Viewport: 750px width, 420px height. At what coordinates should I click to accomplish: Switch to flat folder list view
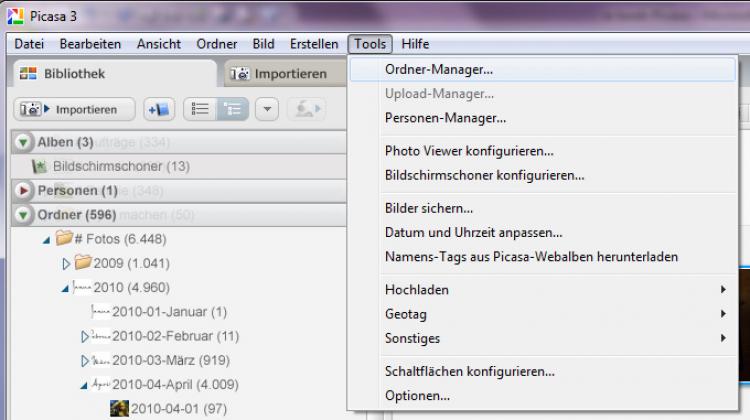click(x=200, y=109)
